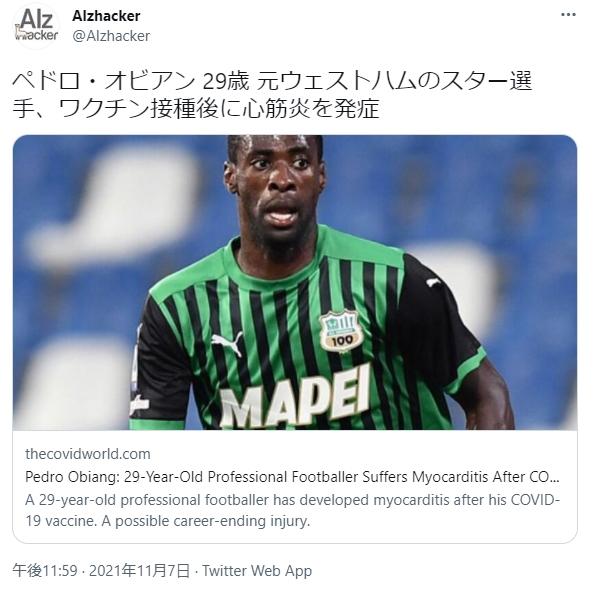
Task: Click the 午後11:59 timestamp
Action: (x=45, y=571)
